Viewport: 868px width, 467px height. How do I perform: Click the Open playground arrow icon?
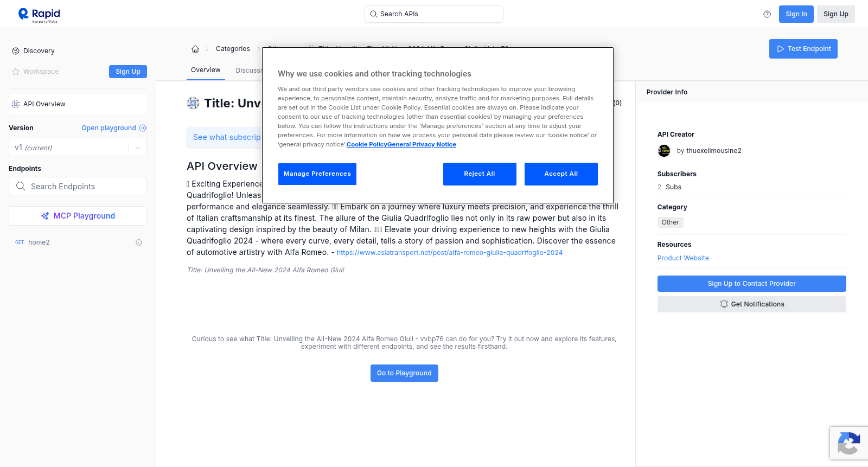pos(143,128)
